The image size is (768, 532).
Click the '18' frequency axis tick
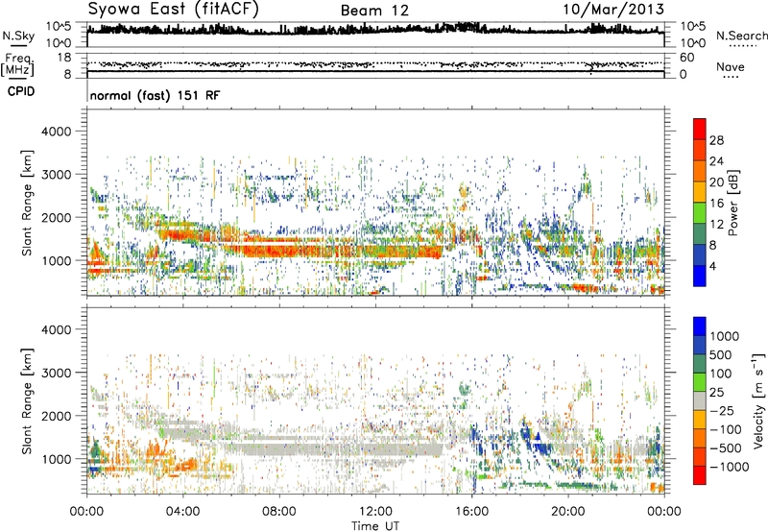pyautogui.click(x=64, y=58)
